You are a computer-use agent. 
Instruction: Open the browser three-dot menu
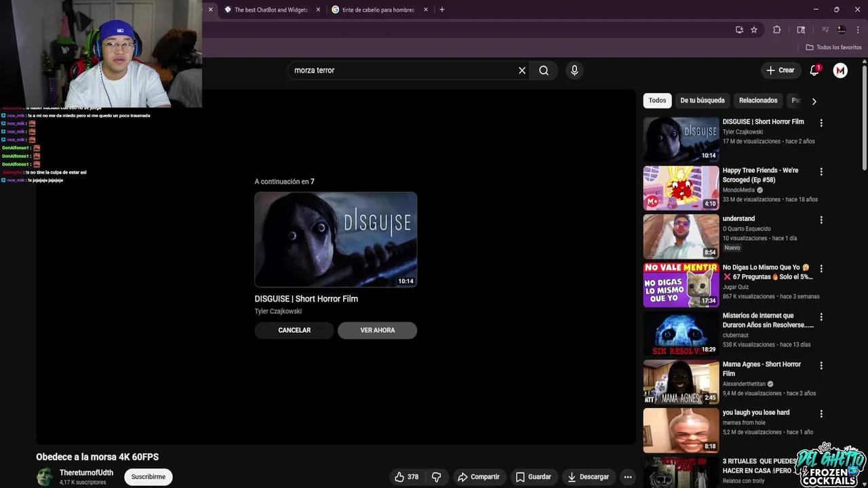tap(858, 30)
